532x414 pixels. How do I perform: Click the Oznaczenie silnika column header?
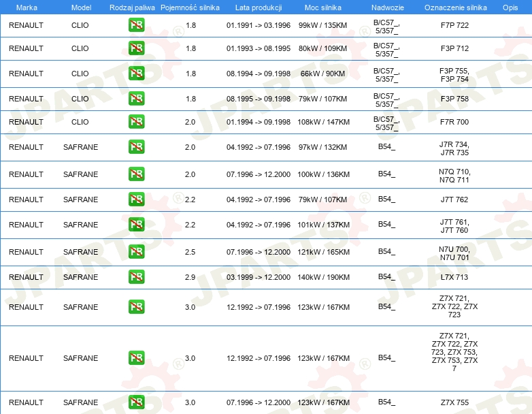[455, 7]
